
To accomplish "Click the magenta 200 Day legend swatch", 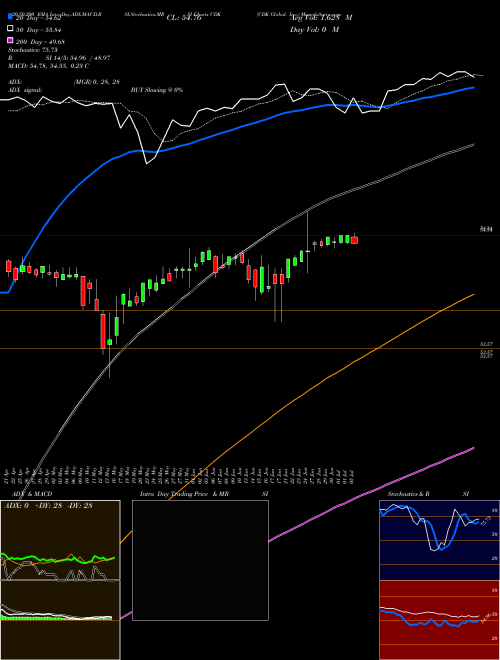I will (10, 40).
